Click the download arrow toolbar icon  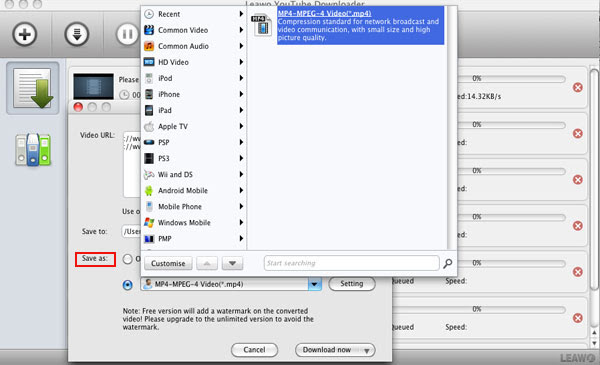[77, 34]
